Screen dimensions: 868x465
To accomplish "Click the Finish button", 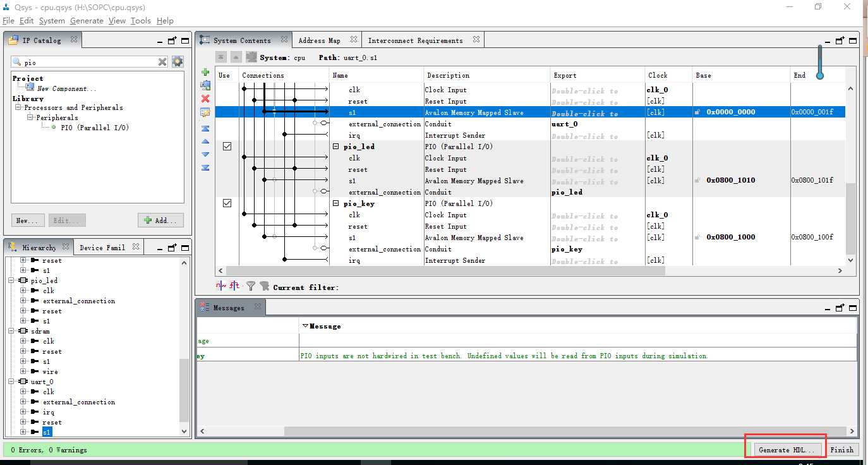I will click(x=841, y=450).
